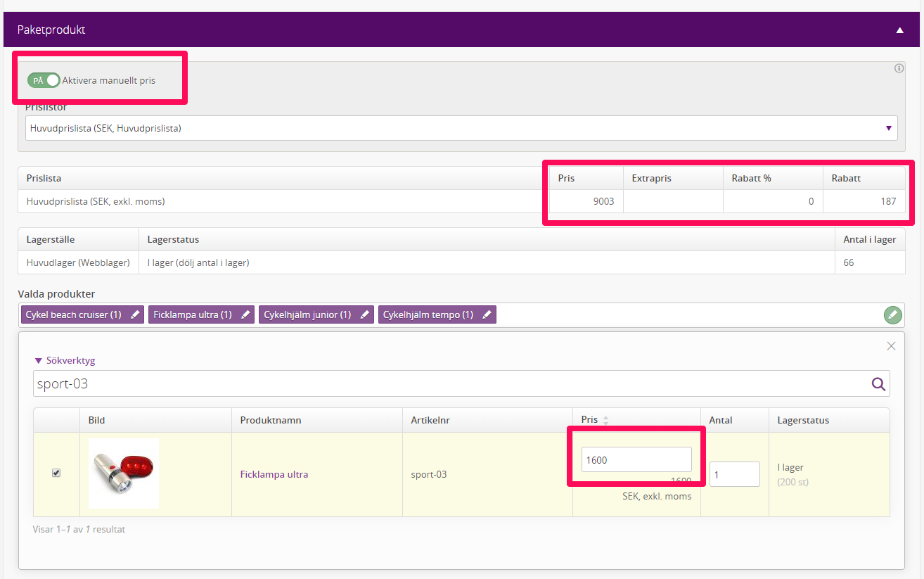Click pencil icon on Ficklampa ultra tag
Screen dimensions: 924x579
[245, 315]
